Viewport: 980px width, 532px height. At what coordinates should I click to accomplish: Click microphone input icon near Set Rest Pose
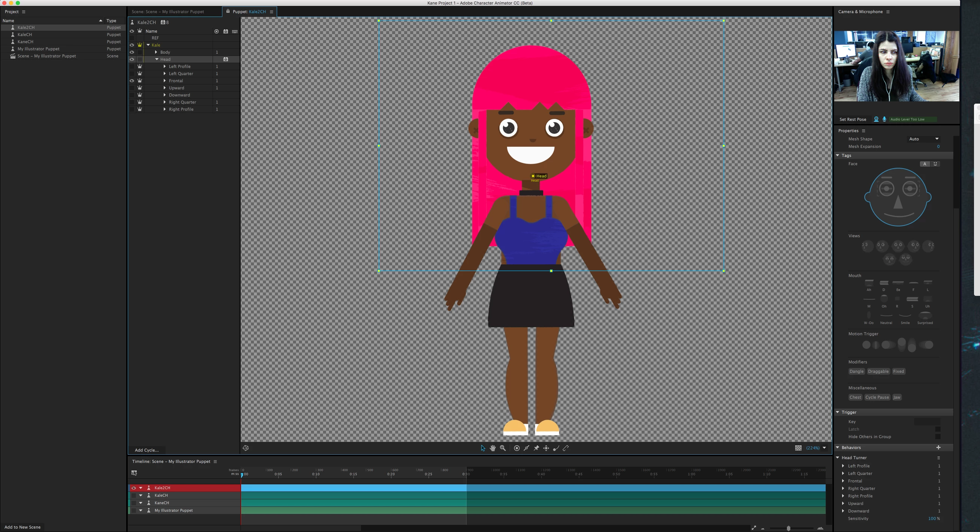[x=884, y=119]
